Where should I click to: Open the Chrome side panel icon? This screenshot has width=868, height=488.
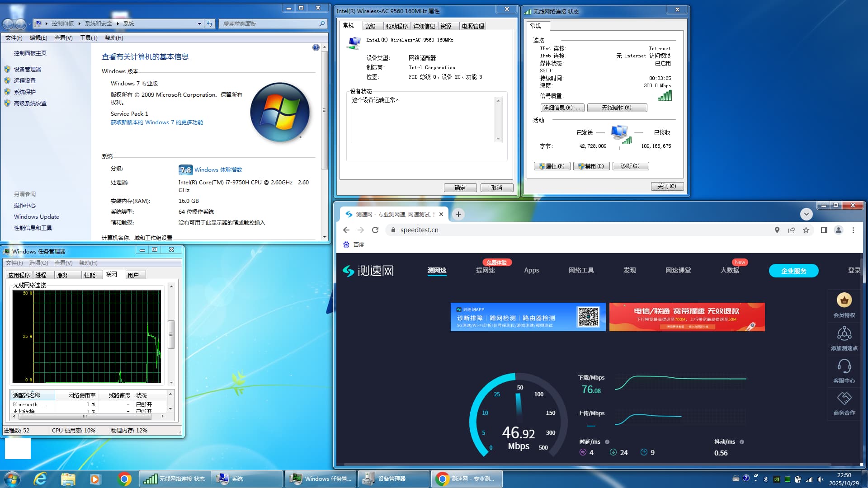[824, 230]
